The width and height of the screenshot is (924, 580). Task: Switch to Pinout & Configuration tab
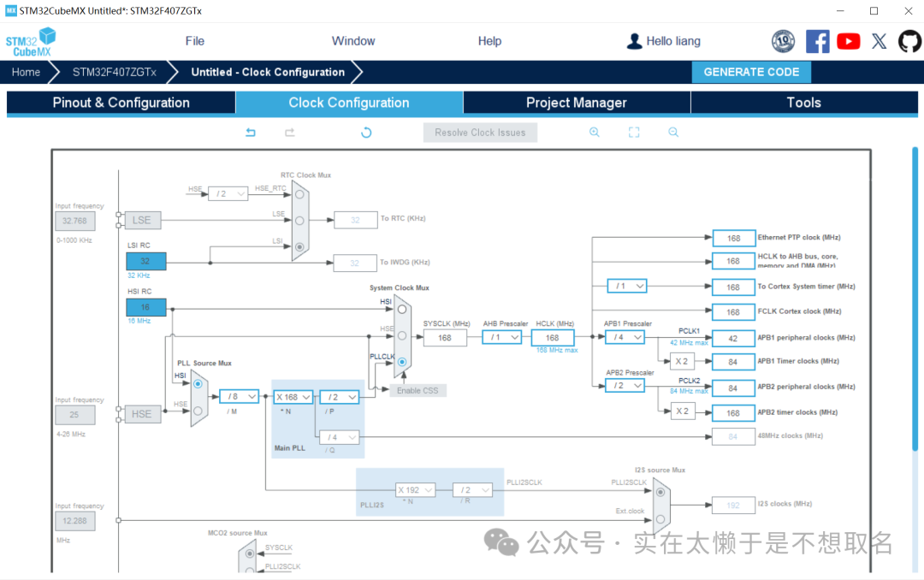tap(121, 103)
